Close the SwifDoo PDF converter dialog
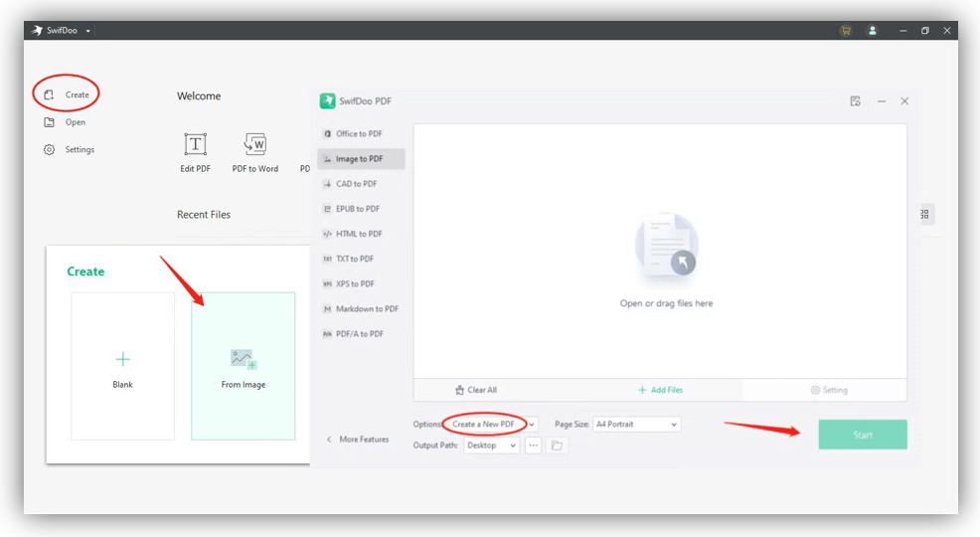This screenshot has width=980, height=537. coord(904,101)
